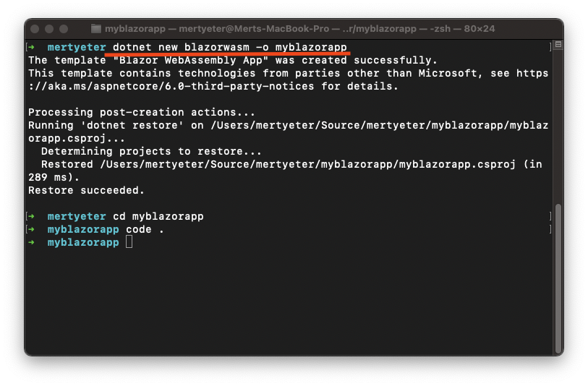Click the folder icon in the title bar
Screen dimensions: 588x386
tap(96, 28)
